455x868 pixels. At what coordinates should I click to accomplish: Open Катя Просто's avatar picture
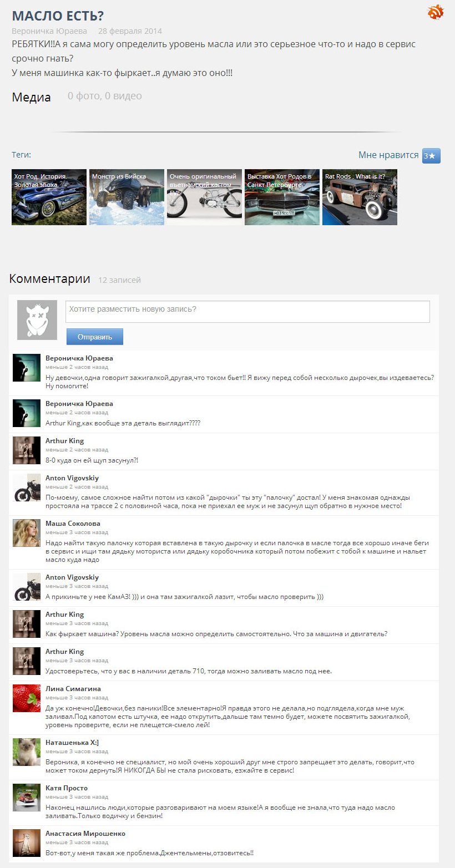click(x=27, y=798)
